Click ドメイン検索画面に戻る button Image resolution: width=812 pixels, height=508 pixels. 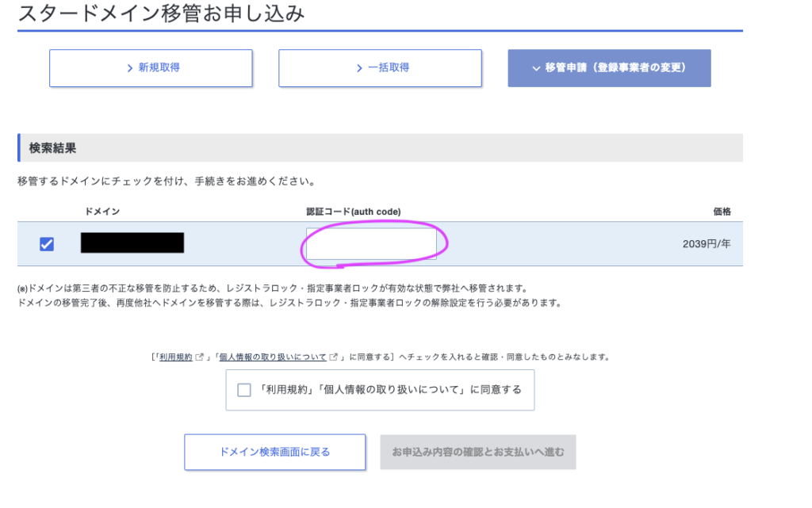(x=275, y=453)
